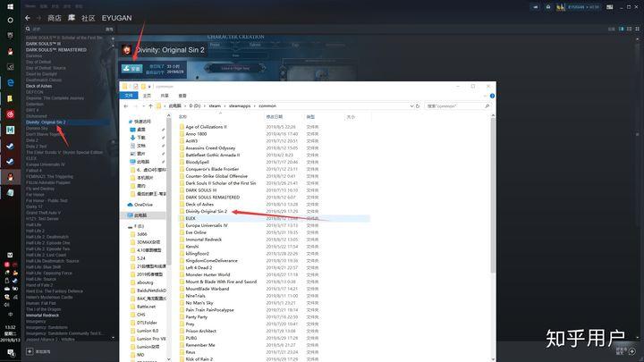
Task: Select DARK SOULS III in Steam library
Action: [x=43, y=44]
